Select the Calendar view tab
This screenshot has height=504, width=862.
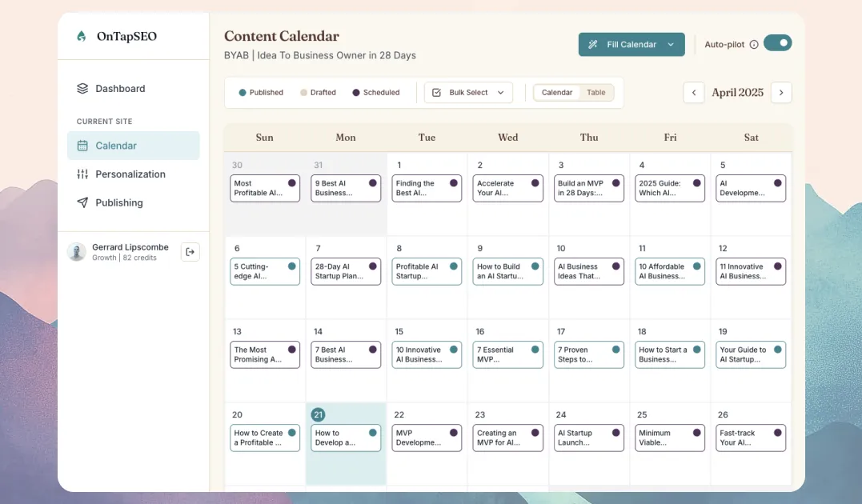[x=557, y=93]
